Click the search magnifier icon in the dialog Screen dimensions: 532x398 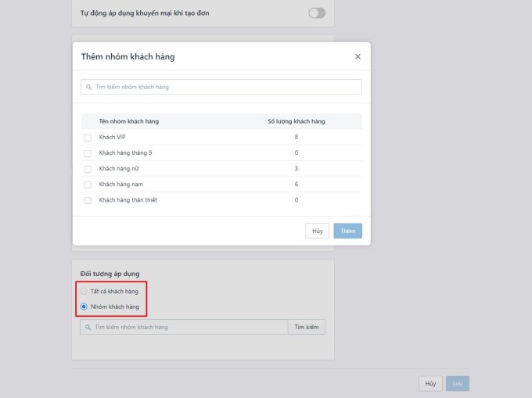click(x=88, y=87)
